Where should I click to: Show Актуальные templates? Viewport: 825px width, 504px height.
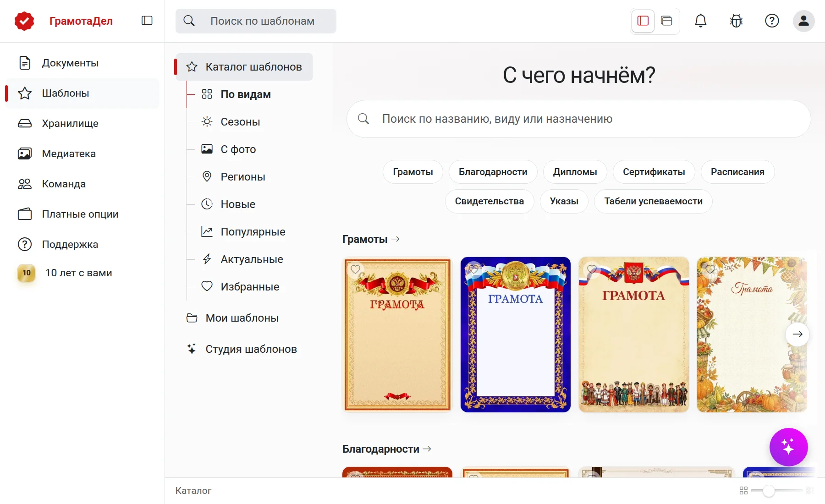point(242,259)
